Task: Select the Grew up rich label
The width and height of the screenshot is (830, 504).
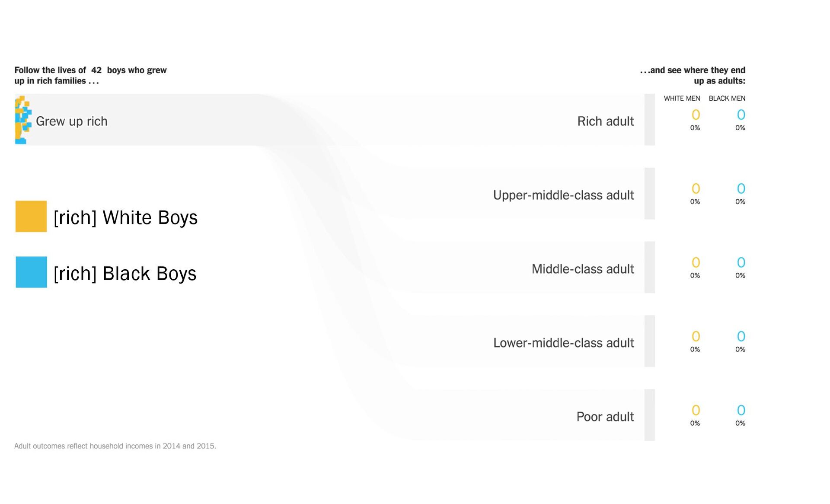Action: point(71,121)
